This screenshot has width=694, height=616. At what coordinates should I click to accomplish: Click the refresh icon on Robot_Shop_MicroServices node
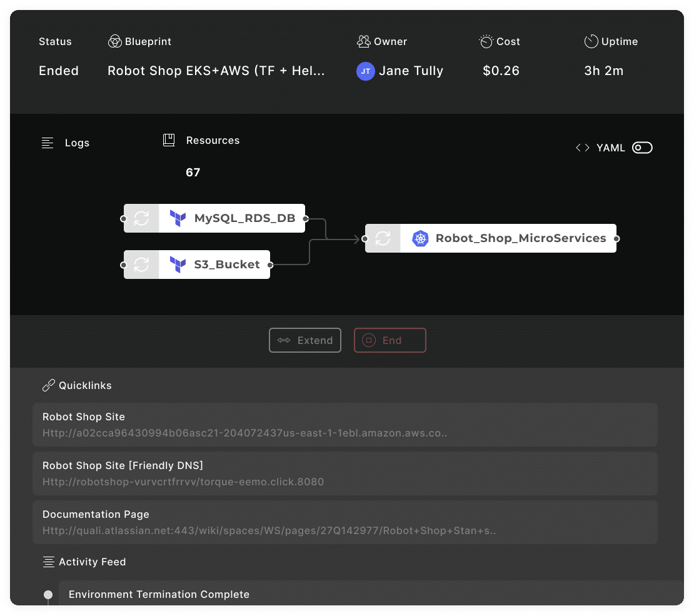[383, 238]
